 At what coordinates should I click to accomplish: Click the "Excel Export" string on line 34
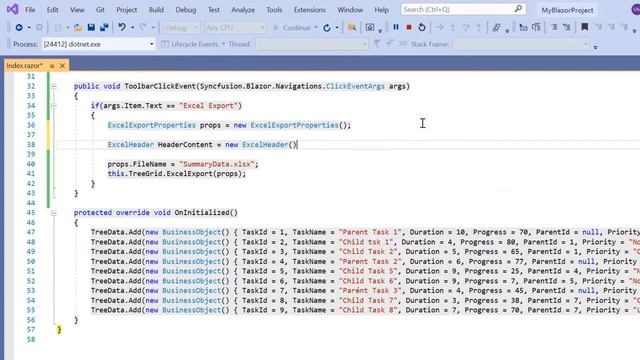tap(208, 106)
